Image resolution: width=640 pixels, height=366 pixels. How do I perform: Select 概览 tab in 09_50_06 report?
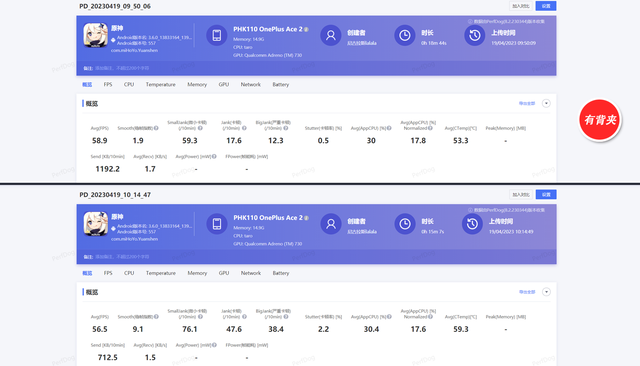pyautogui.click(x=87, y=84)
